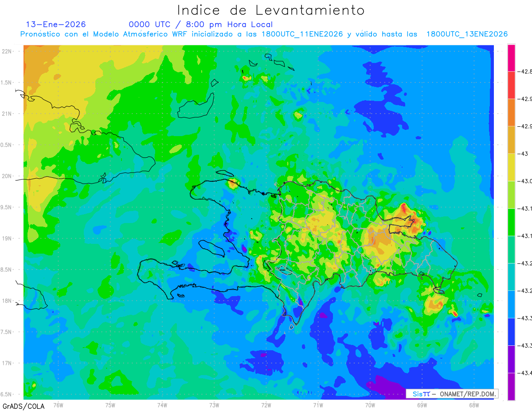This screenshot has width=532, height=411.
Task: Pick the amber-gold swatch above the -43 label
Action: click(511, 140)
